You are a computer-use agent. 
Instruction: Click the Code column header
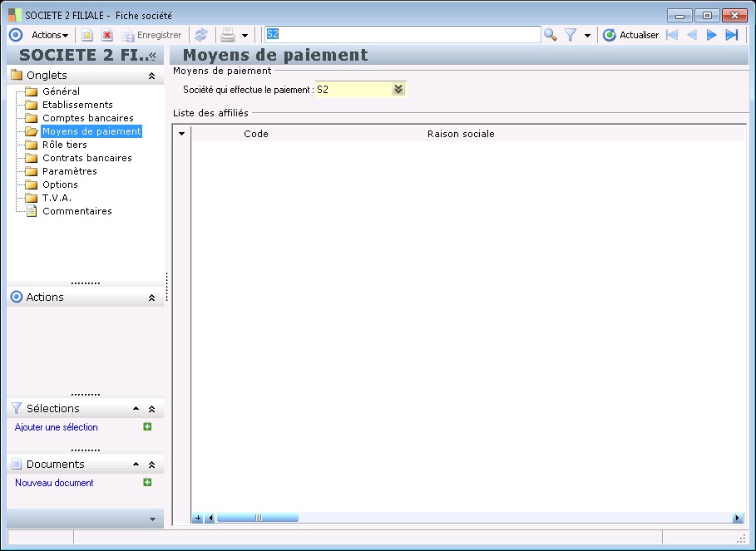(x=256, y=134)
